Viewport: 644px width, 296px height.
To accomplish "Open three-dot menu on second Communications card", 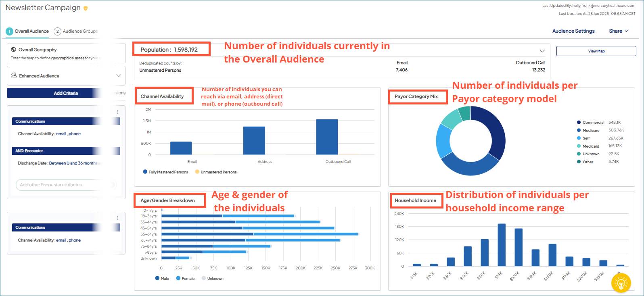I will pyautogui.click(x=117, y=218).
